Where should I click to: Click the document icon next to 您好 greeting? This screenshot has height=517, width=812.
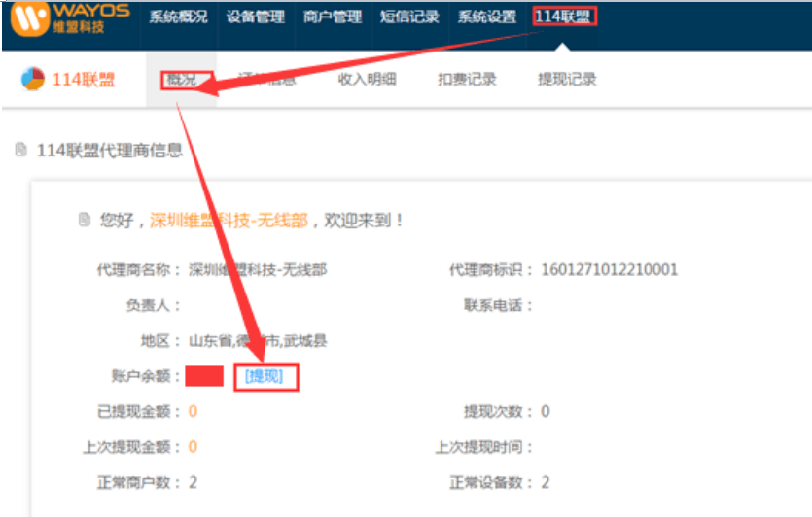85,220
